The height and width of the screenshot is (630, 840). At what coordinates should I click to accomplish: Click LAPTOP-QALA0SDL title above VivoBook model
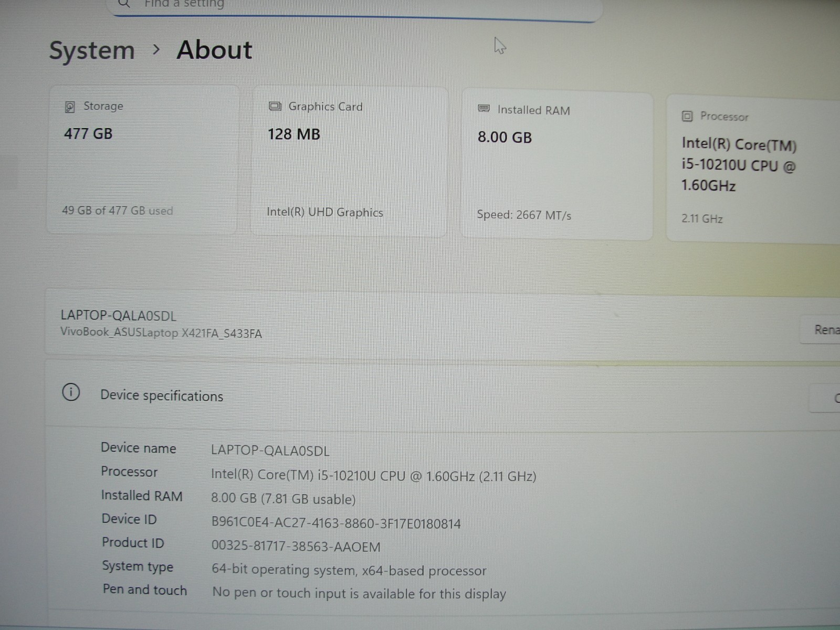click(x=118, y=316)
